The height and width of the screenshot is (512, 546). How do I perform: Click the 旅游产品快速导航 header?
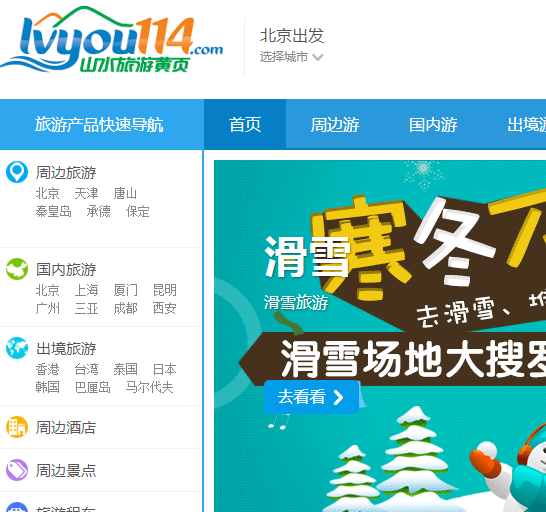pyautogui.click(x=99, y=124)
